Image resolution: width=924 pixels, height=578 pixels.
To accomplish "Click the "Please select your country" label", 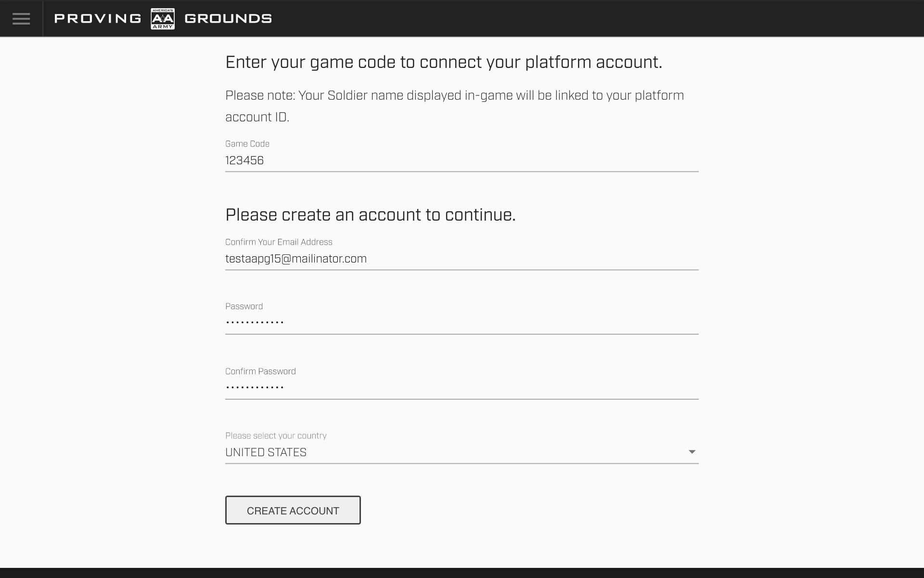I will [x=276, y=436].
